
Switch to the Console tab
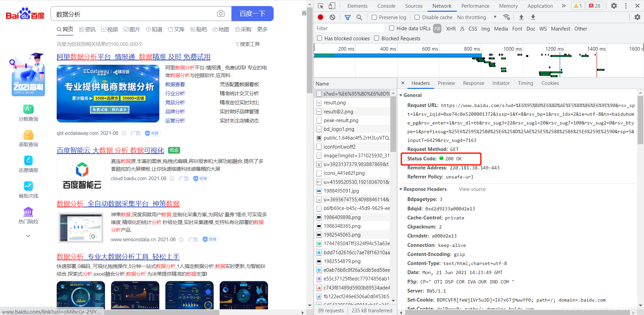[x=386, y=6]
